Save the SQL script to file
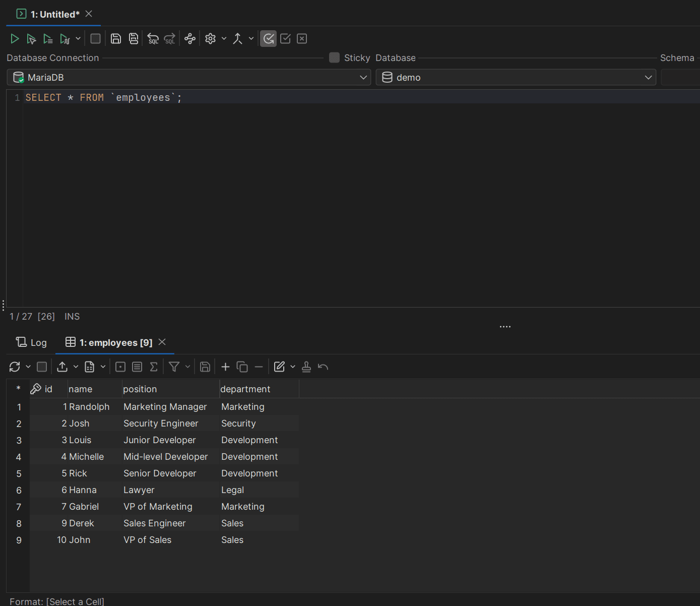Image resolution: width=700 pixels, height=606 pixels. tap(116, 38)
